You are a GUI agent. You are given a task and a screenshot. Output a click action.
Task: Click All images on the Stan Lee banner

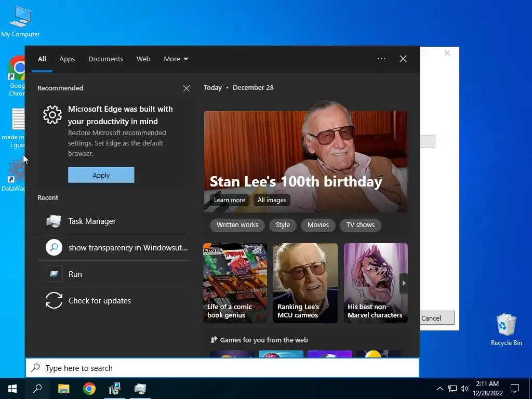click(x=272, y=200)
